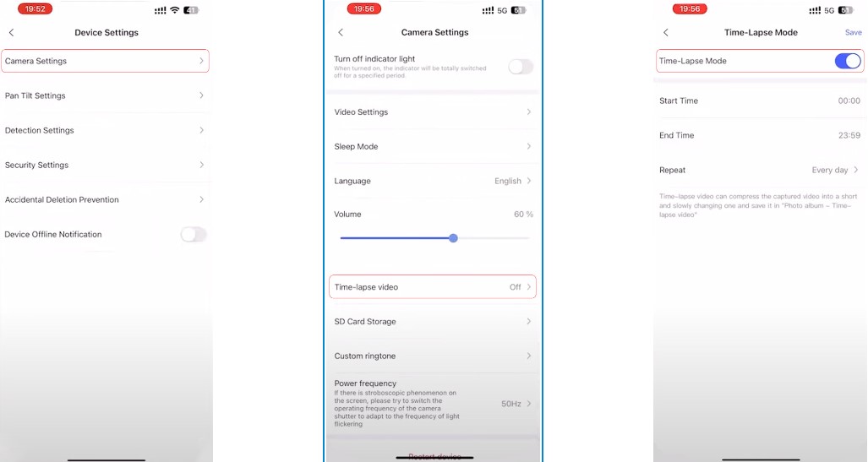Tap the arrow beside Sleep Mode
Screen dimensions: 868x462
pos(529,146)
